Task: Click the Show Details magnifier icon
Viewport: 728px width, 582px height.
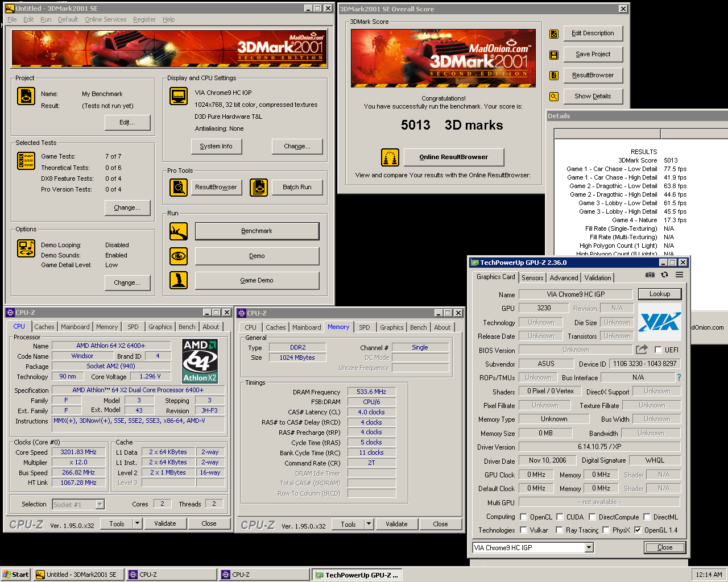Action: click(554, 97)
